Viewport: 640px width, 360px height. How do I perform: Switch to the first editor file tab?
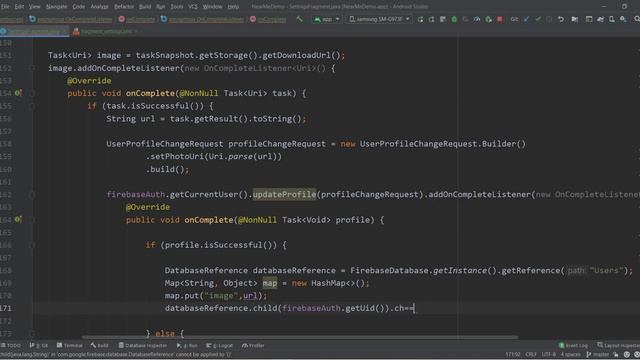[34, 31]
